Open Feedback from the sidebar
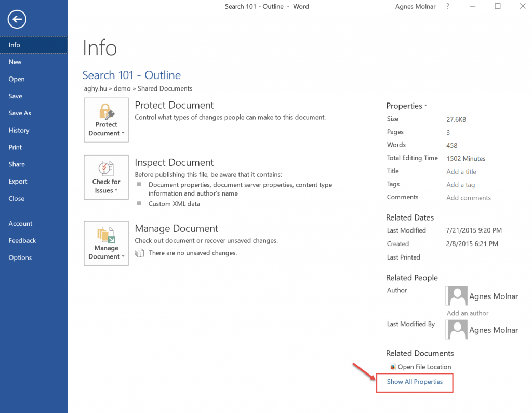 [34, 240]
